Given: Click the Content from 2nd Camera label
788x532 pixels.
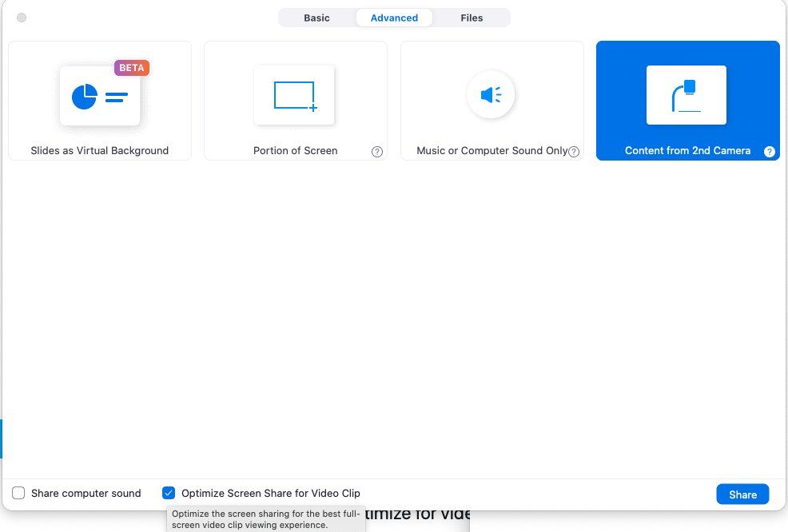Looking at the screenshot, I should pos(687,150).
